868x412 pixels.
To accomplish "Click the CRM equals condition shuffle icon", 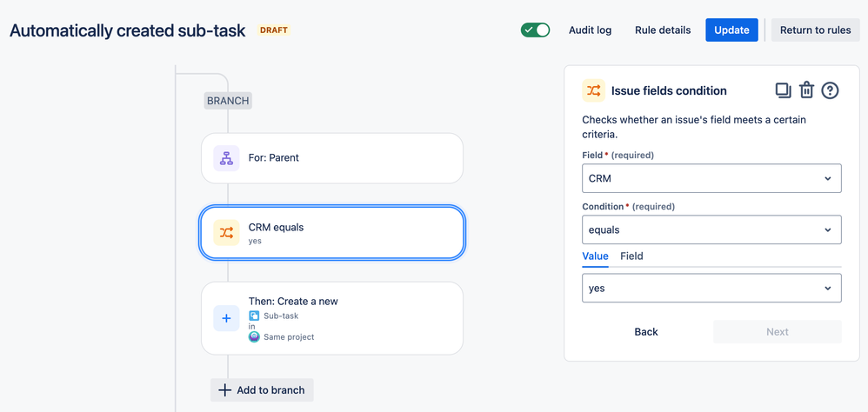I will click(226, 232).
